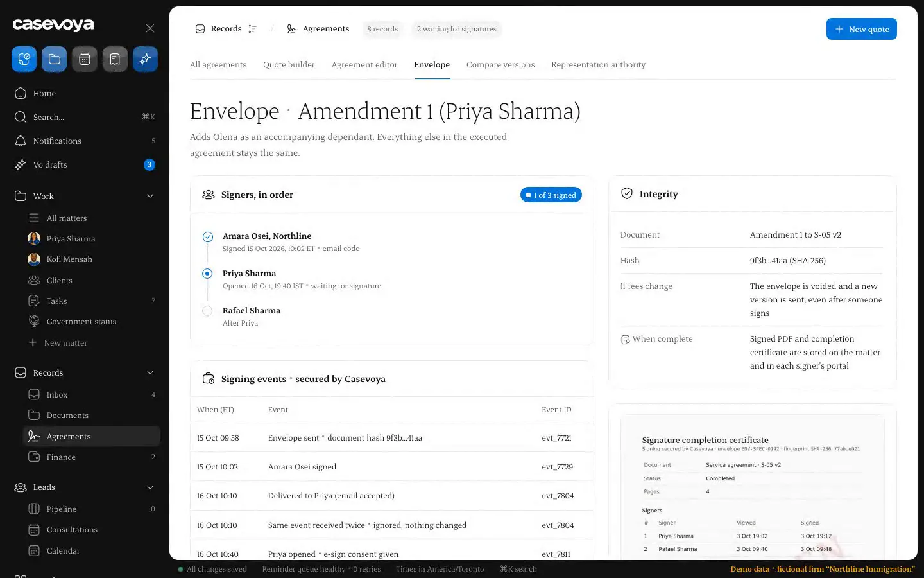Click the 1 of 3 signed badge

coord(551,195)
